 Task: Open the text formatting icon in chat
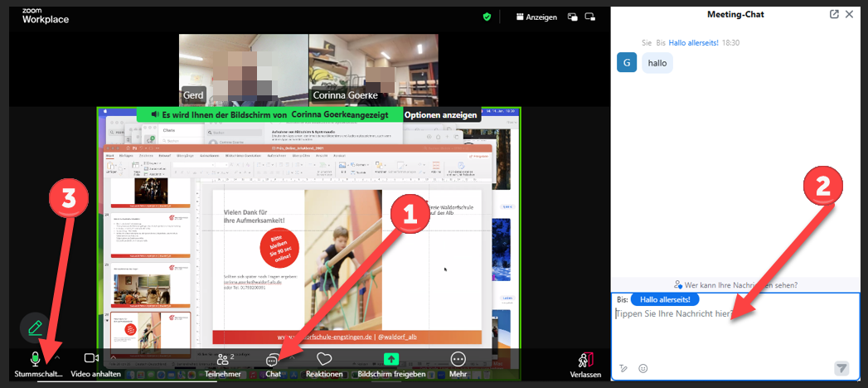tap(623, 368)
